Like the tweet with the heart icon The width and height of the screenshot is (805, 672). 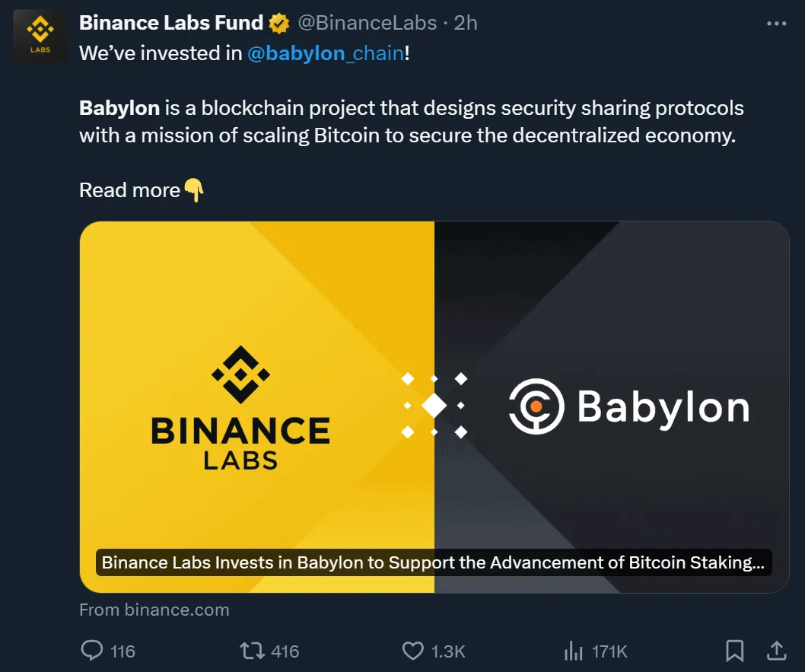point(412,651)
